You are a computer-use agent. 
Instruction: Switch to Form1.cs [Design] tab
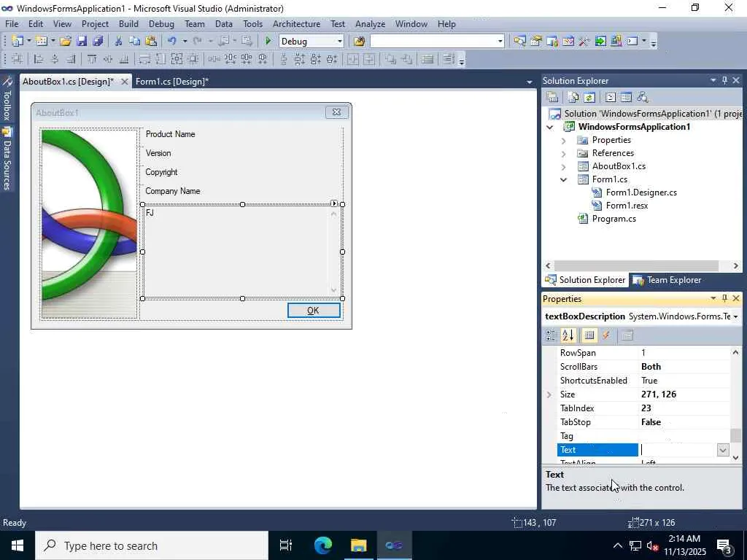click(172, 82)
